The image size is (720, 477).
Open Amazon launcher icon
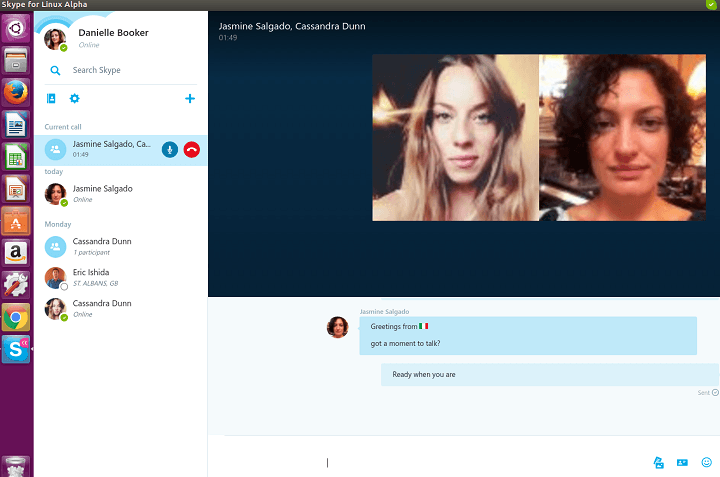click(x=16, y=253)
